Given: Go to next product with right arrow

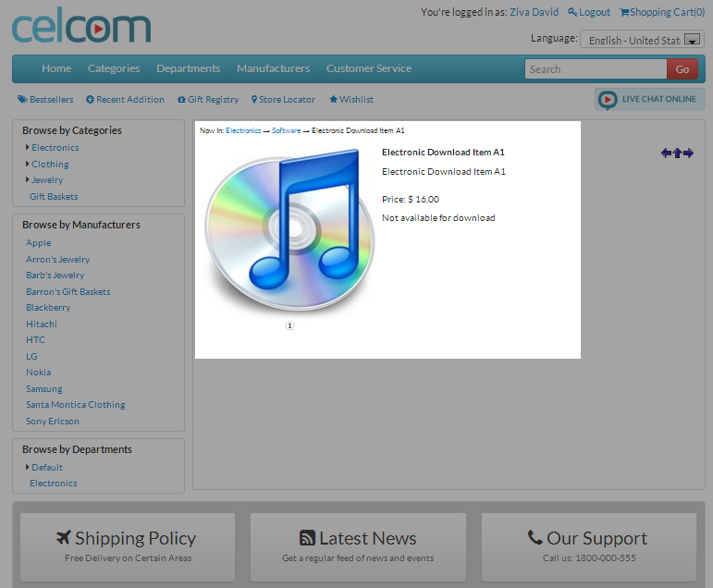Looking at the screenshot, I should click(x=688, y=153).
